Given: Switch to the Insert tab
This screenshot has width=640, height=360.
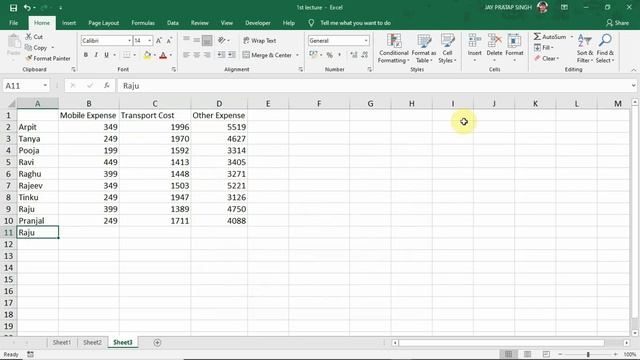Looking at the screenshot, I should click(69, 23).
